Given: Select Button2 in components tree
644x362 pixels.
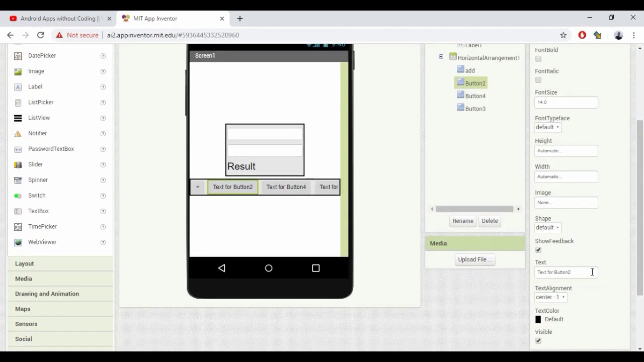Looking at the screenshot, I should click(471, 83).
